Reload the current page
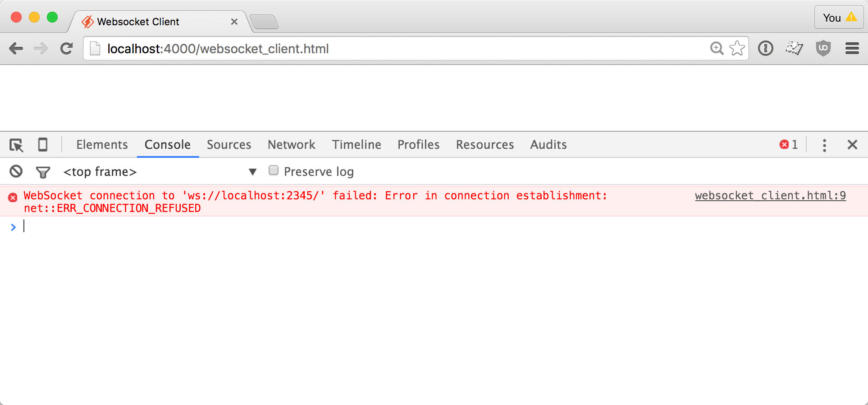Screen dimensions: 868x405 click(x=66, y=49)
